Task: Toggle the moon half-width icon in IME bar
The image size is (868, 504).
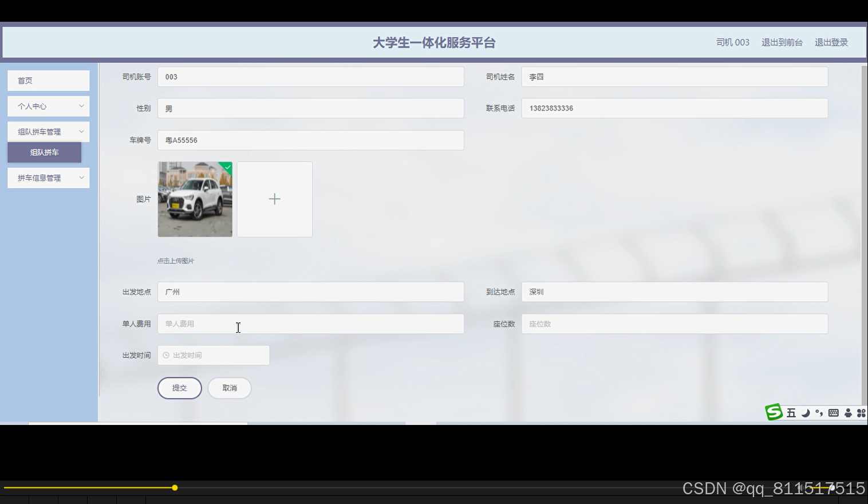Action: 806,413
